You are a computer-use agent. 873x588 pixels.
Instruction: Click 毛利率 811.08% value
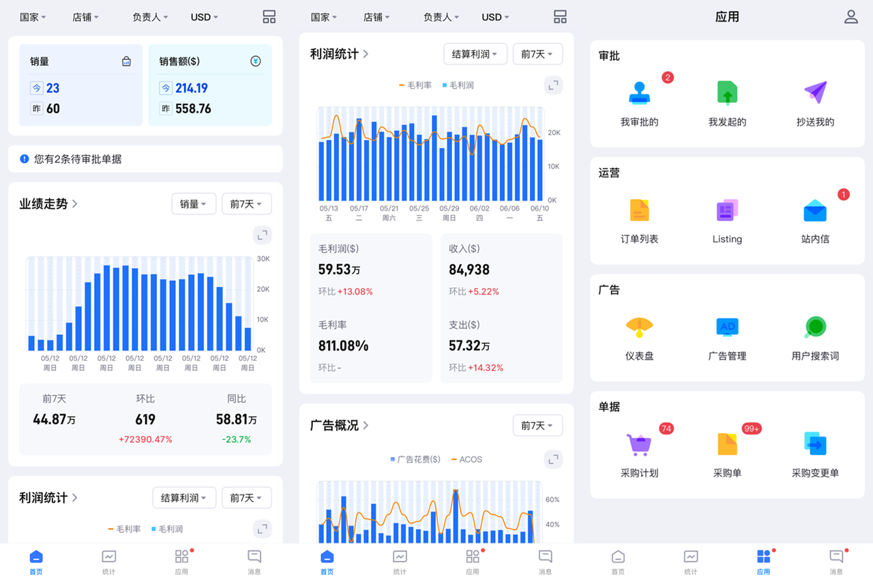tap(344, 346)
